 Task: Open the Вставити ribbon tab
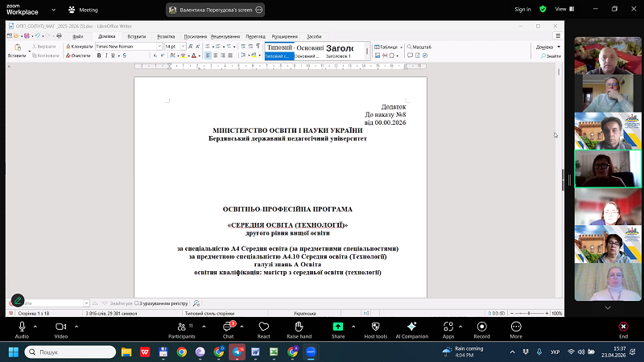[136, 36]
